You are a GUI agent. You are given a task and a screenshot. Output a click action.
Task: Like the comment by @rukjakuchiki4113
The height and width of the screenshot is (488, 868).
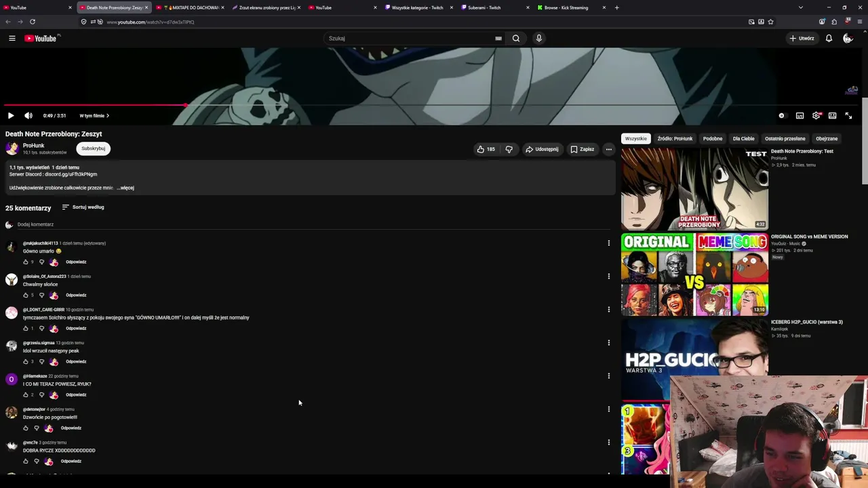tap(26, 262)
